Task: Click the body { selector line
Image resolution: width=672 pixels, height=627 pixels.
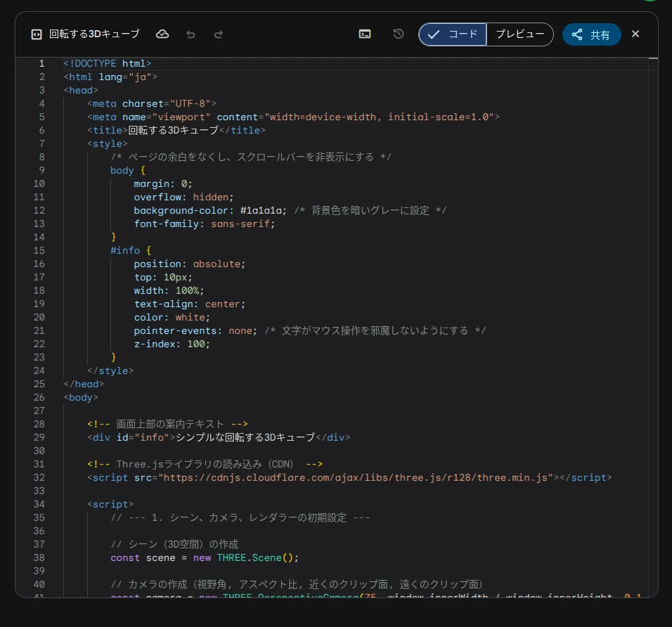Action: point(128,170)
